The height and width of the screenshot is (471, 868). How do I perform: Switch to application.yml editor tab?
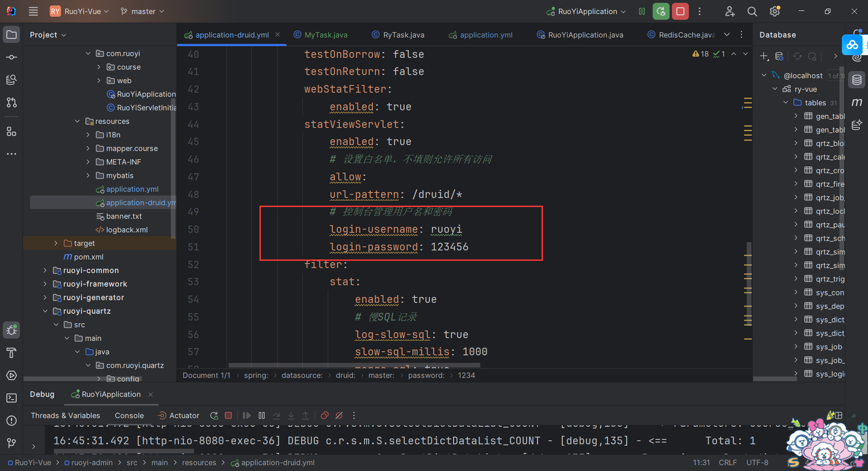coord(481,35)
